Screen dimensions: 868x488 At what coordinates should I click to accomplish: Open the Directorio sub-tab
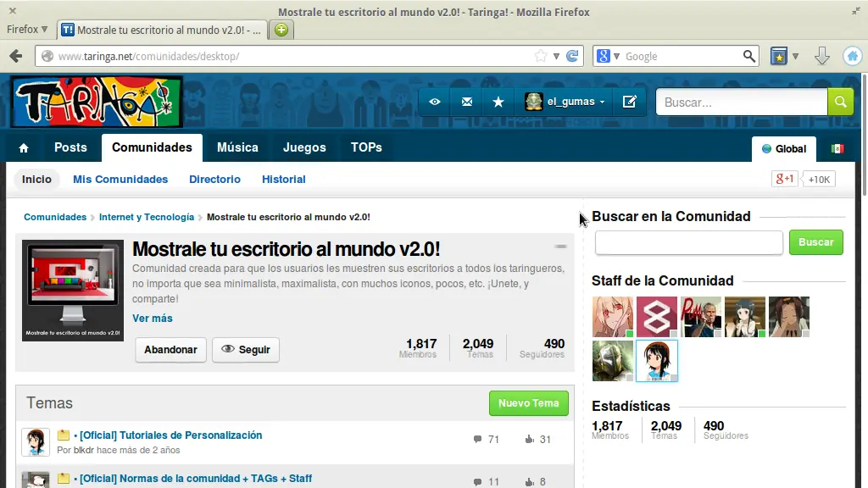tap(214, 180)
